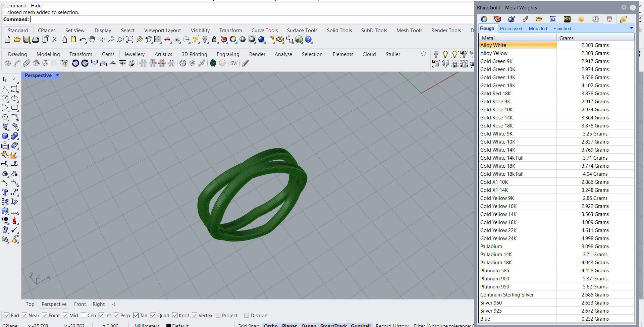Open the Jewellery toolbar tab

(134, 54)
